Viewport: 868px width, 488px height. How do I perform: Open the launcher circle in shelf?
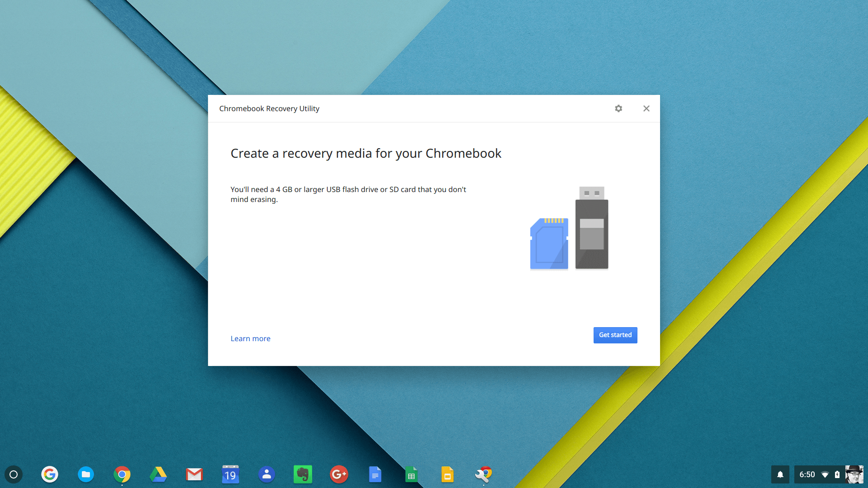[x=14, y=474]
